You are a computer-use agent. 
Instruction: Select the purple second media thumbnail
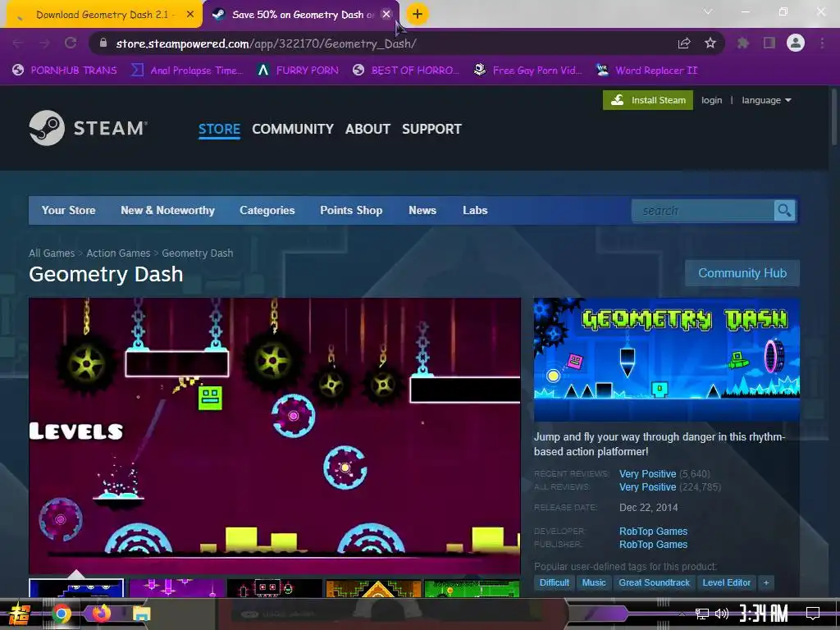[x=176, y=587]
